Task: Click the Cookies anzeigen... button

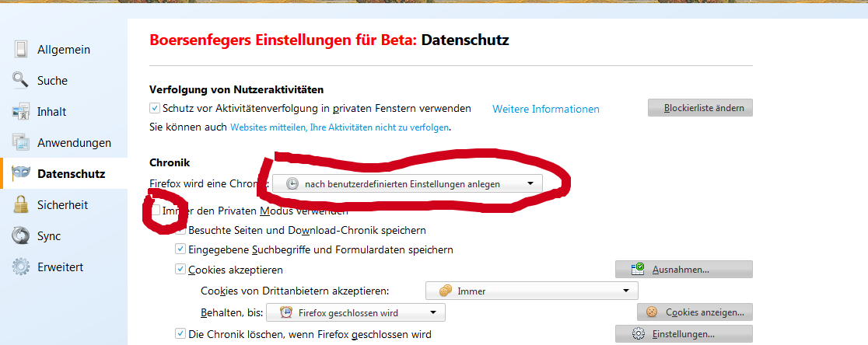Action: (x=695, y=312)
